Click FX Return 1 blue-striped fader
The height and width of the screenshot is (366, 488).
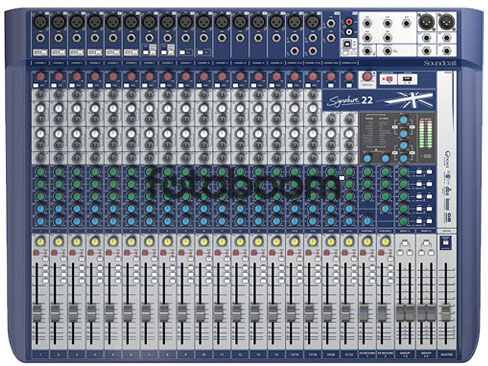point(364,313)
